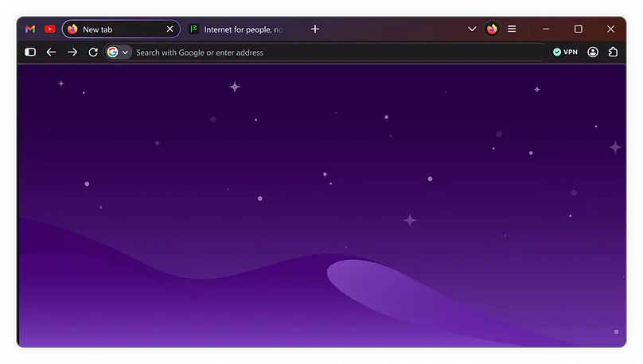This screenshot has height=364, width=643.
Task: Reload the current page
Action: pyautogui.click(x=93, y=52)
